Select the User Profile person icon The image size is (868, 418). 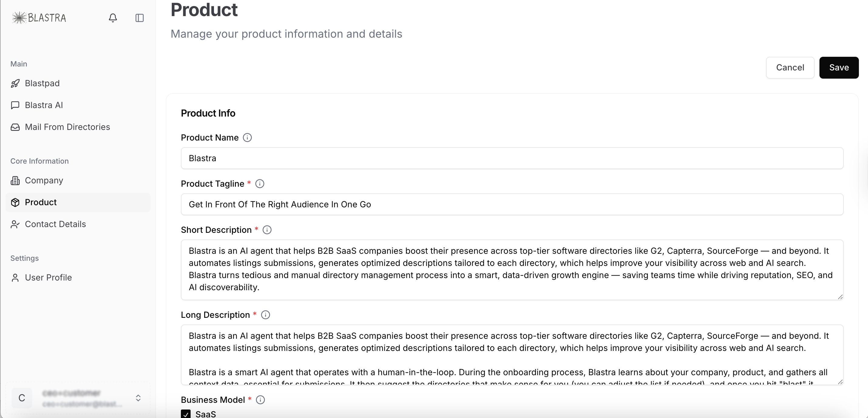click(x=15, y=277)
